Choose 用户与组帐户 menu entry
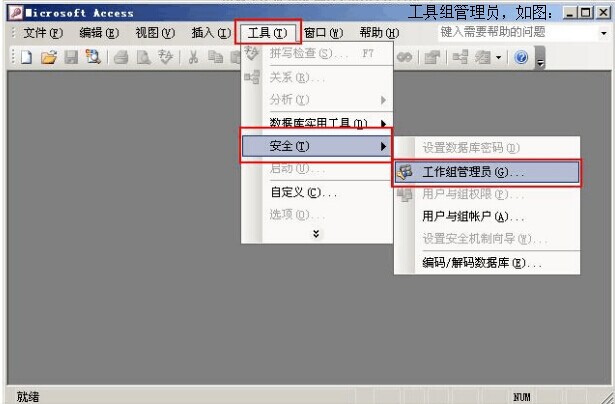Viewport: 615px width, 404px height. point(472,217)
